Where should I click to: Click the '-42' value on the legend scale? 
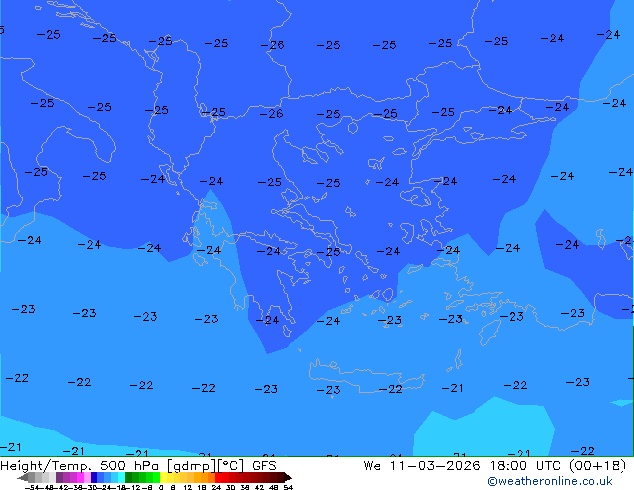(x=61, y=487)
